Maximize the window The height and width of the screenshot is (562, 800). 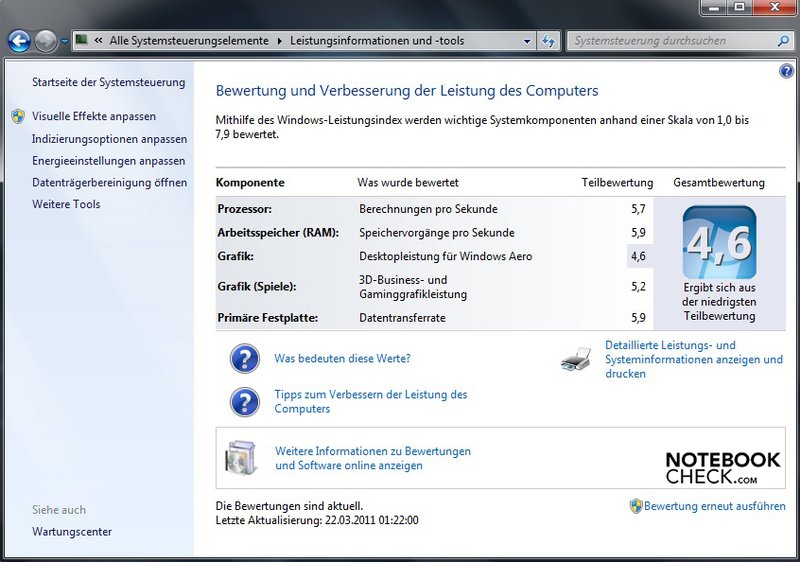point(739,7)
